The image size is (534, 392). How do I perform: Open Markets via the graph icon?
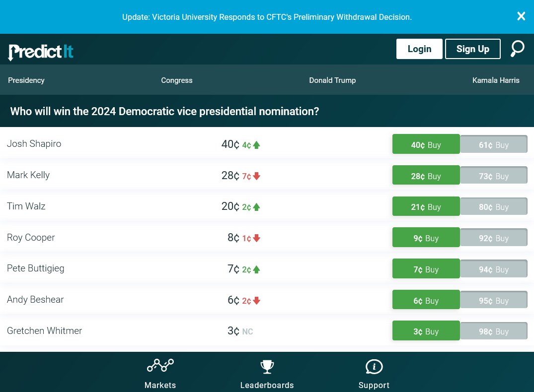tap(160, 366)
